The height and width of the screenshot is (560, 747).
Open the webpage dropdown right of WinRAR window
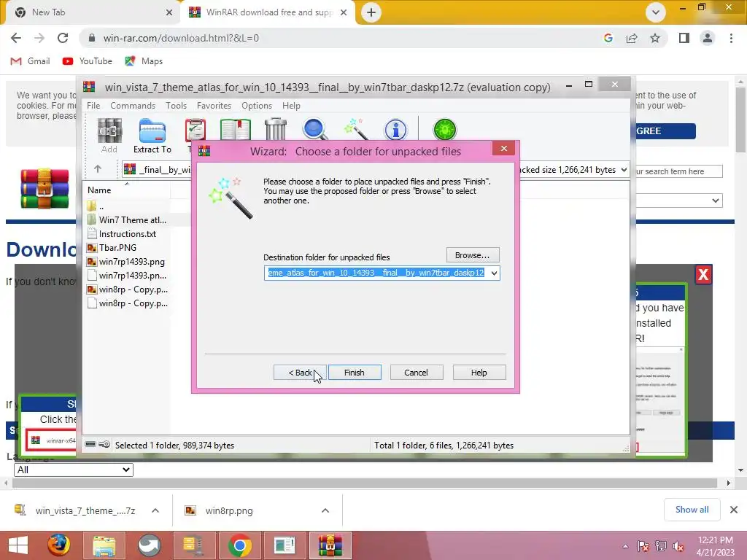point(680,201)
